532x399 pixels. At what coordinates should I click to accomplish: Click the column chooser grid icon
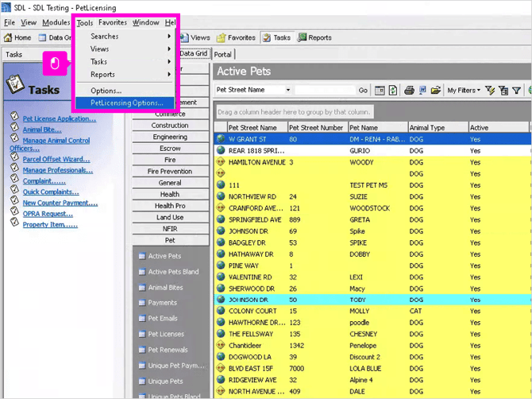coord(380,91)
